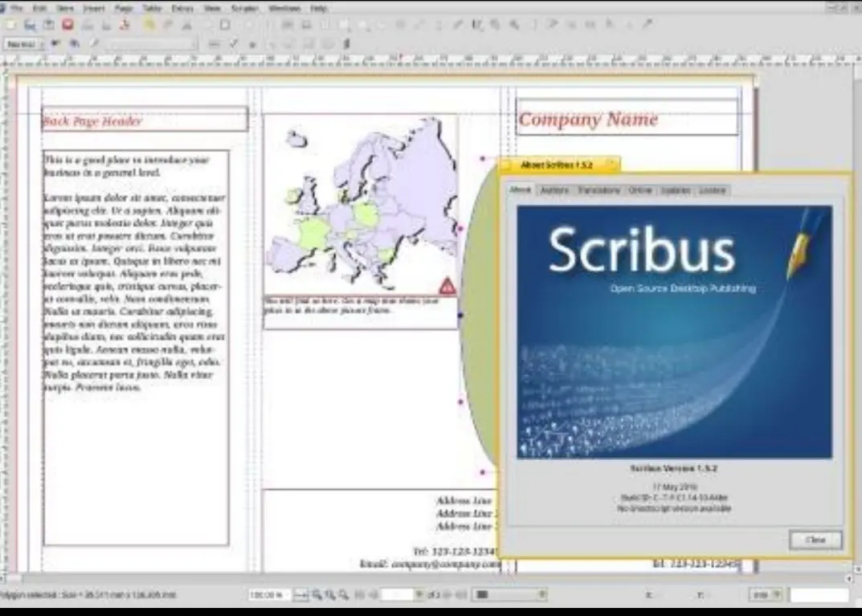The height and width of the screenshot is (616, 862).
Task: Switch to the Licence tab
Action: pos(713,190)
